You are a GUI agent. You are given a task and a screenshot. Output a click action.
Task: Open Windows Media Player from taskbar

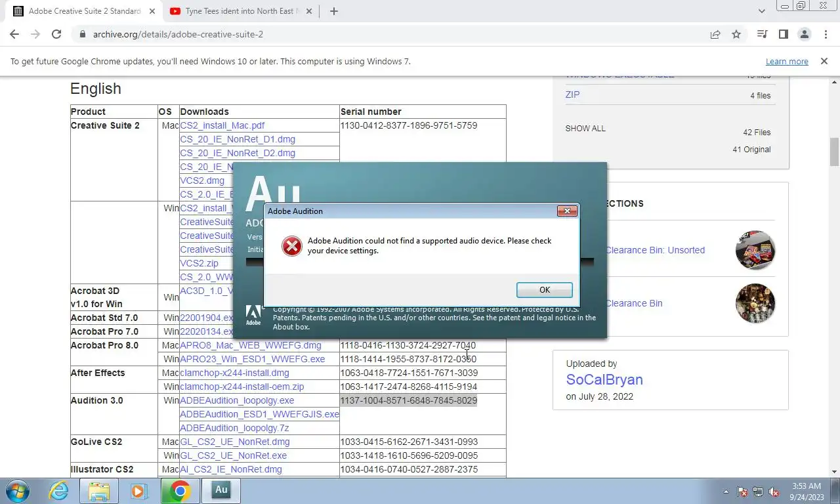click(138, 491)
